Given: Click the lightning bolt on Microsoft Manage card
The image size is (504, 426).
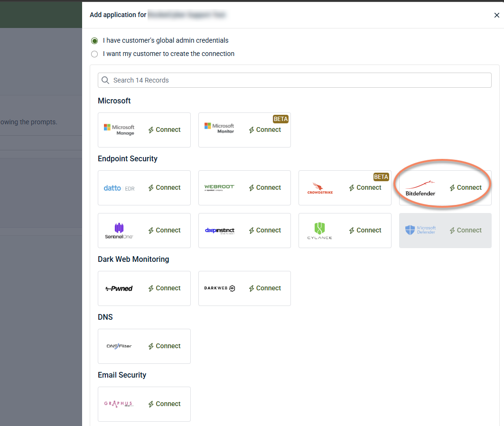Looking at the screenshot, I should coord(151,130).
